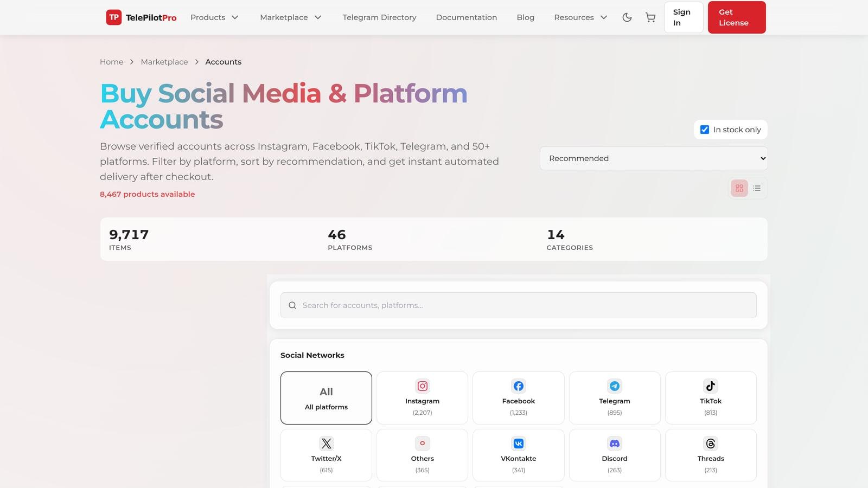The height and width of the screenshot is (488, 868).
Task: Select the All platforms filter card
Action: [326, 398]
